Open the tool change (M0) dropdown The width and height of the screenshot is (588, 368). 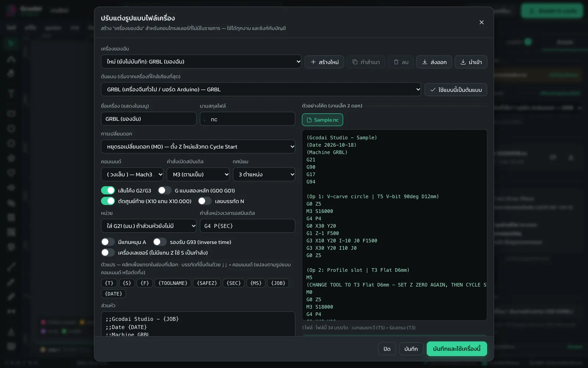click(198, 146)
